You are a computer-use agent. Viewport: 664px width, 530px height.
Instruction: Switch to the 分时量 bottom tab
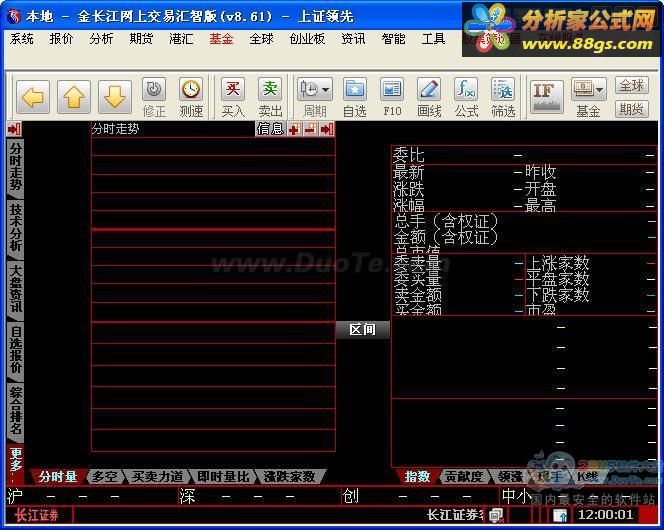click(58, 477)
